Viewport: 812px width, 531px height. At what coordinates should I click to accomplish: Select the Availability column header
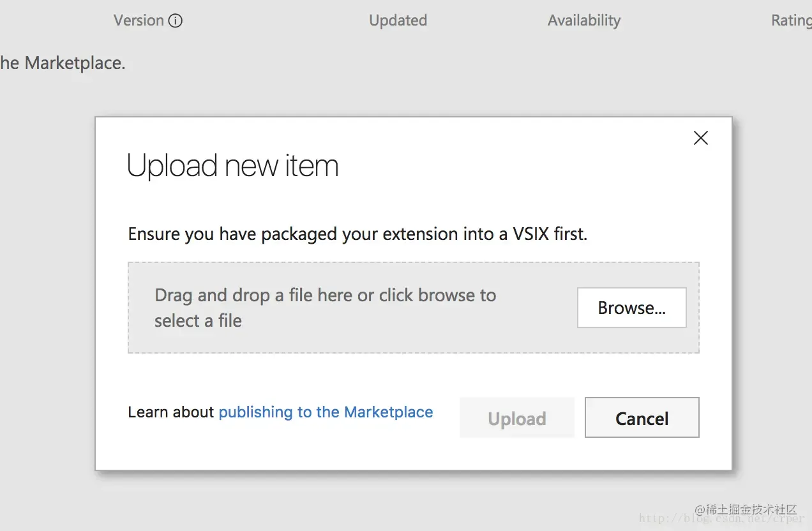tap(583, 20)
